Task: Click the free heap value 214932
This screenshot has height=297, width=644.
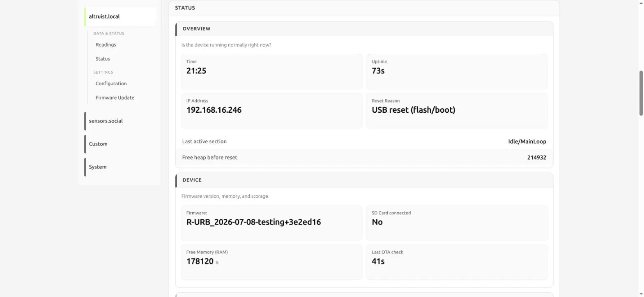Action: click(536, 158)
